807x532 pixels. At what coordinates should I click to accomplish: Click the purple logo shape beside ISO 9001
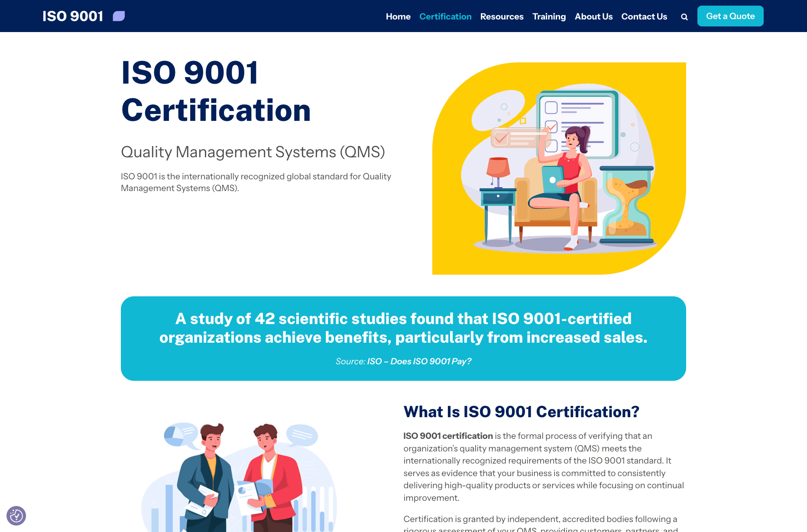tap(119, 16)
